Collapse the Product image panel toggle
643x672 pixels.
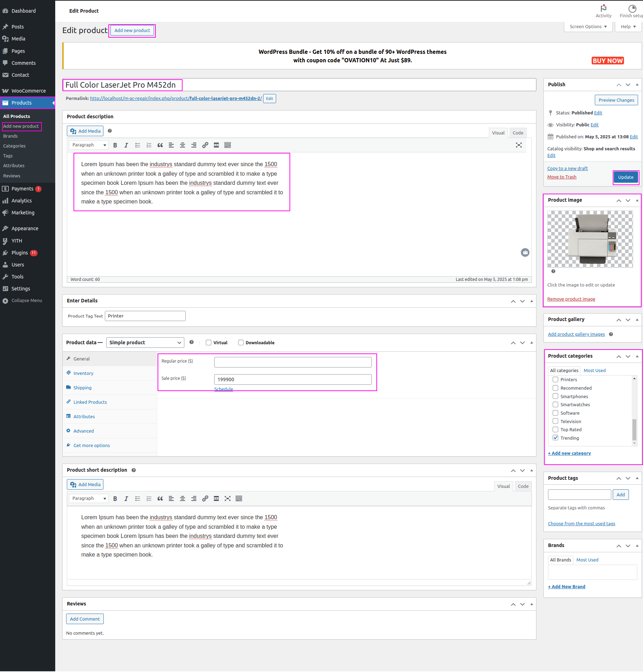[x=637, y=200]
